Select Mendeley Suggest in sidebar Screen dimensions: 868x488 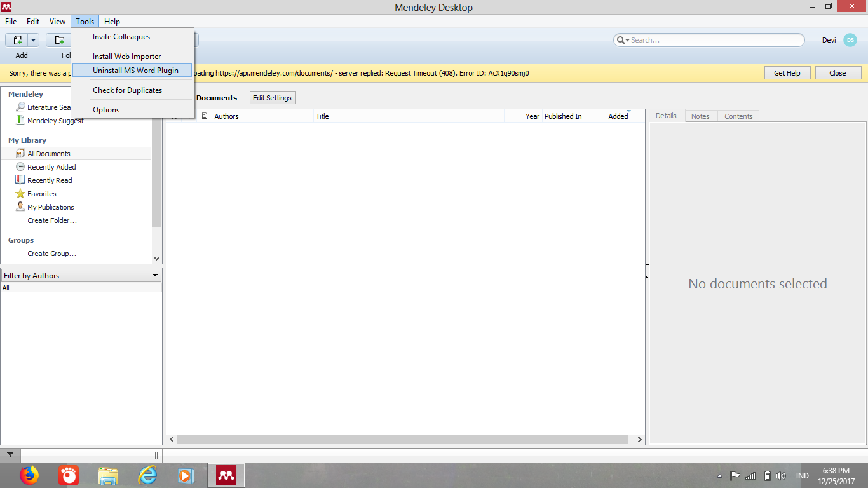coord(55,121)
